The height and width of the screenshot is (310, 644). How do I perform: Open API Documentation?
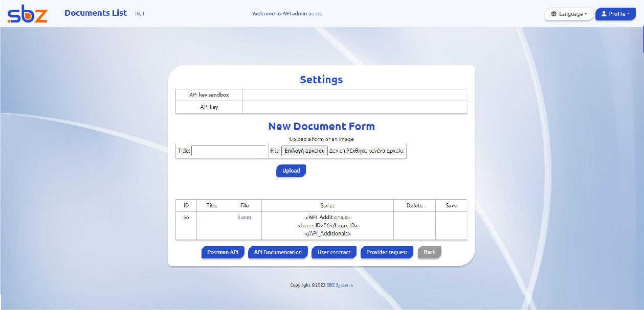click(x=278, y=252)
